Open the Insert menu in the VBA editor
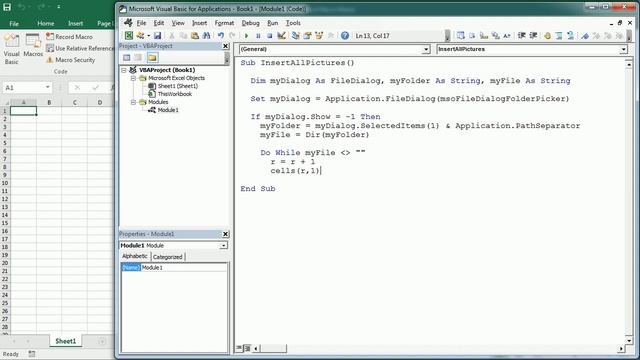This screenshot has width=640, height=360. 200,23
